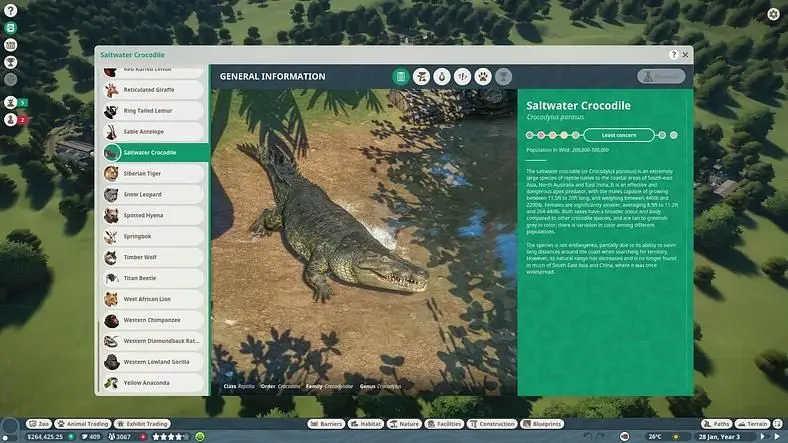Switch to the paw print tab icon
This screenshot has width=788, height=443.
[483, 76]
